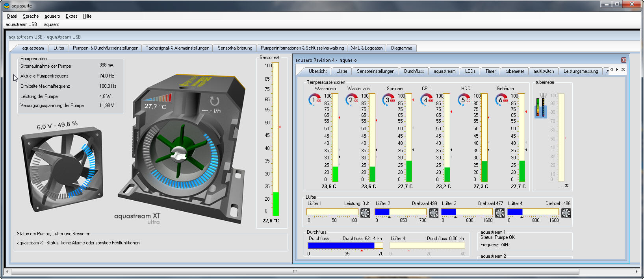Viewport: 644px width, 279px height.
Task: Open the Datei menu
Action: click(12, 16)
